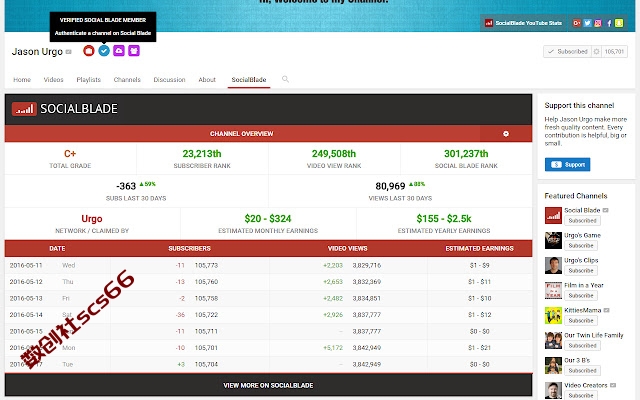This screenshot has width=640, height=400.
Task: Subscribe to Urgo's Clips channel
Action: [581, 271]
